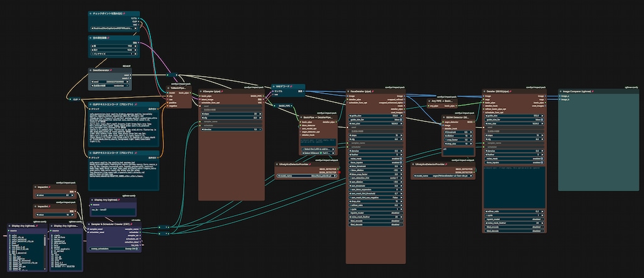Collapse UltralyticsDetectorProvider node with segm/PitHandDetailer model
Screen dimensions: 644x278
point(413,164)
